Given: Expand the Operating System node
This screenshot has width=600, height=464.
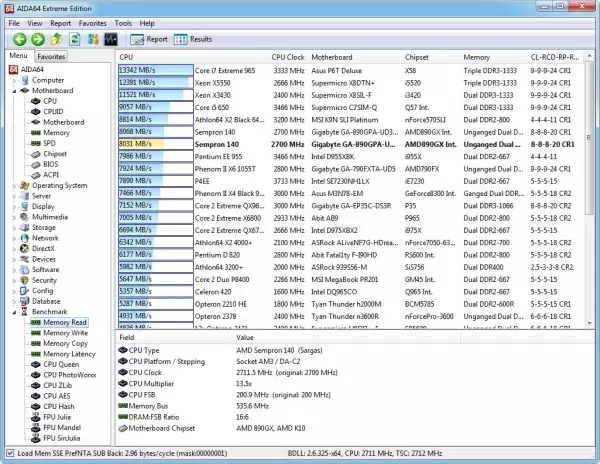Looking at the screenshot, I should [x=15, y=186].
